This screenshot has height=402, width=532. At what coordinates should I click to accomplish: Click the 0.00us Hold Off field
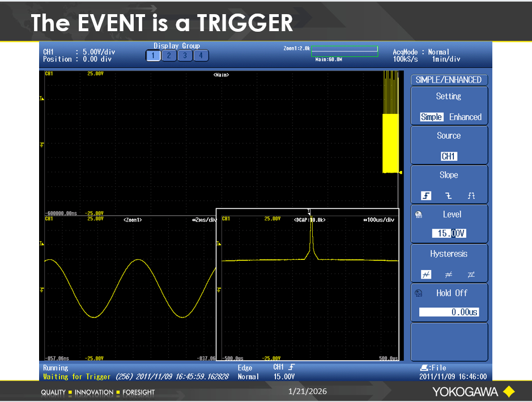point(449,312)
